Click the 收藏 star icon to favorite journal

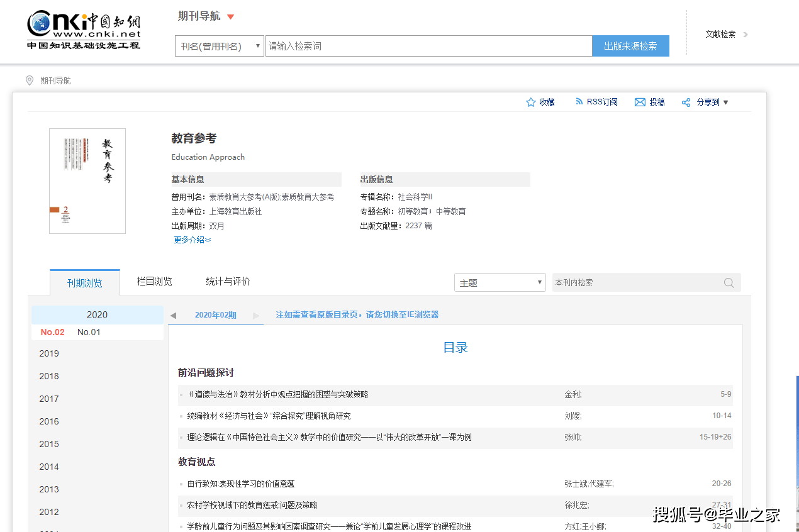530,102
